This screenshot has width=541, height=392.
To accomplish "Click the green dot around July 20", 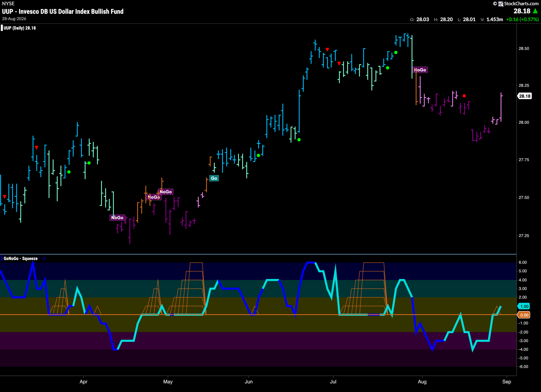I will [x=388, y=68].
